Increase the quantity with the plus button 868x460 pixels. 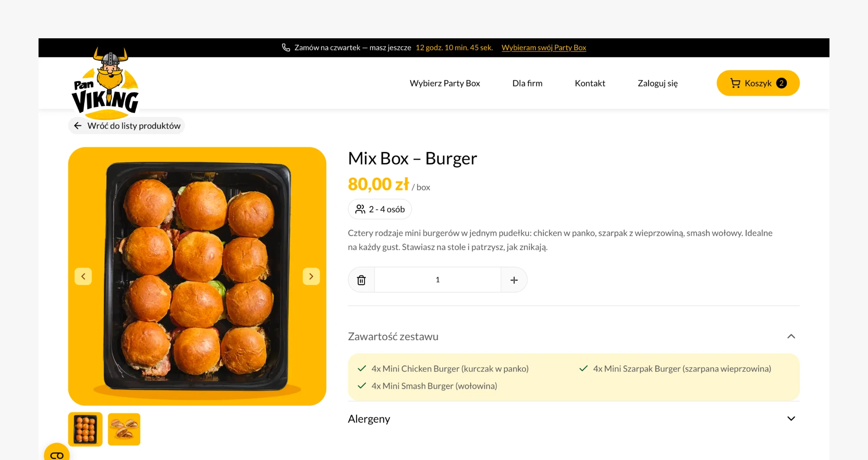click(514, 280)
